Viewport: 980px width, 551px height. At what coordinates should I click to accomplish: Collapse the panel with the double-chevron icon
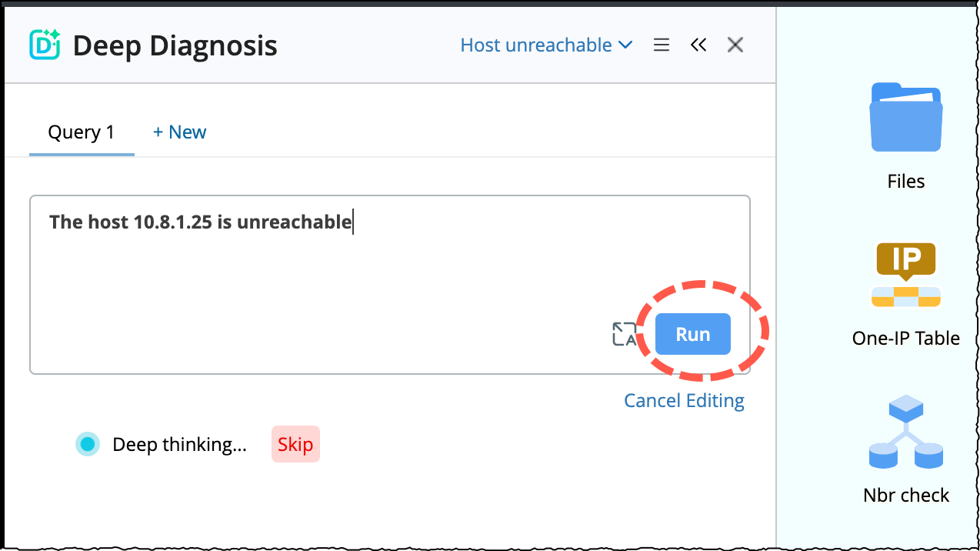(698, 45)
